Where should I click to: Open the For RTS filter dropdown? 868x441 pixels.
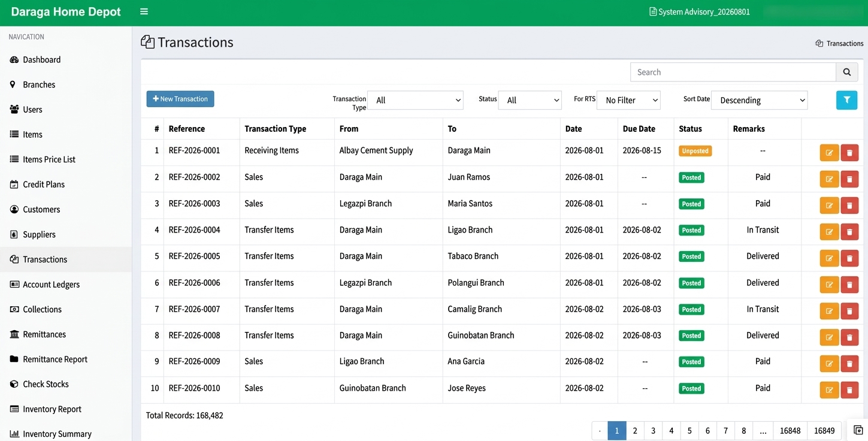pyautogui.click(x=628, y=100)
